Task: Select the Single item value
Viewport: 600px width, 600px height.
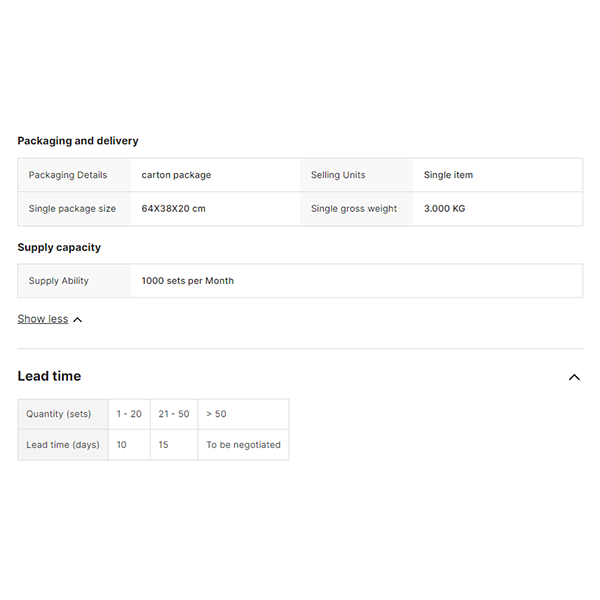Action: [x=448, y=175]
